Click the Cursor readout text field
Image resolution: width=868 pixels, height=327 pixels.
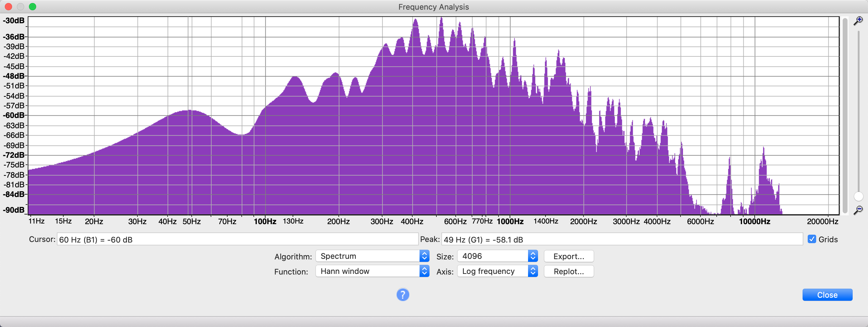point(237,240)
